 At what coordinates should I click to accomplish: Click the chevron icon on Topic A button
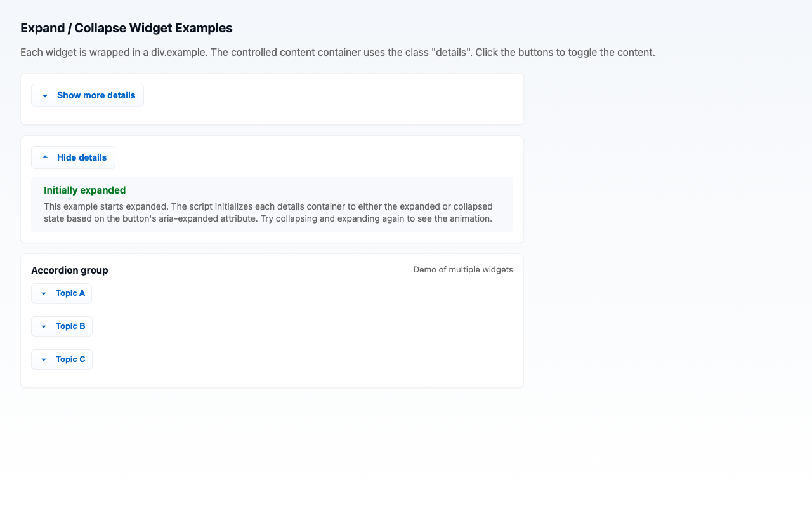coord(43,293)
